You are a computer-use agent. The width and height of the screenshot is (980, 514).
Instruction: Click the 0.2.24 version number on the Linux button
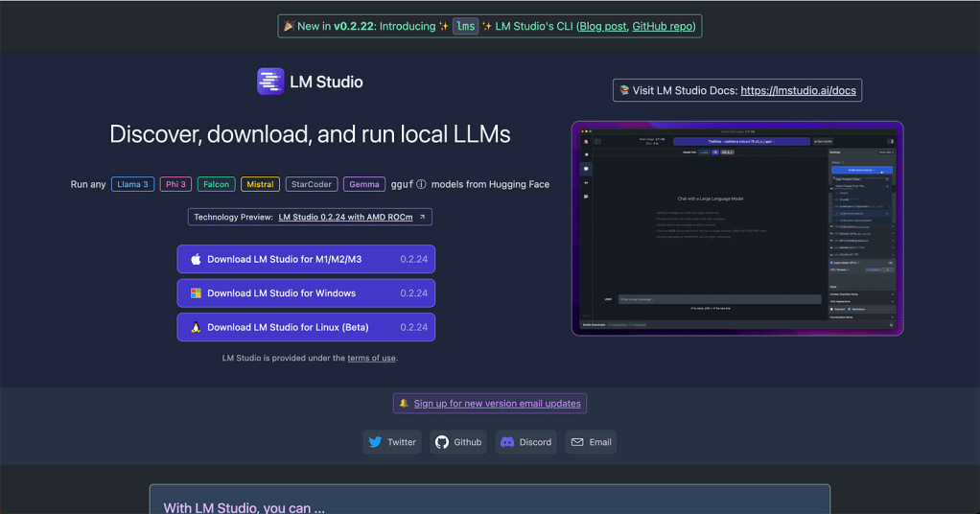[413, 327]
